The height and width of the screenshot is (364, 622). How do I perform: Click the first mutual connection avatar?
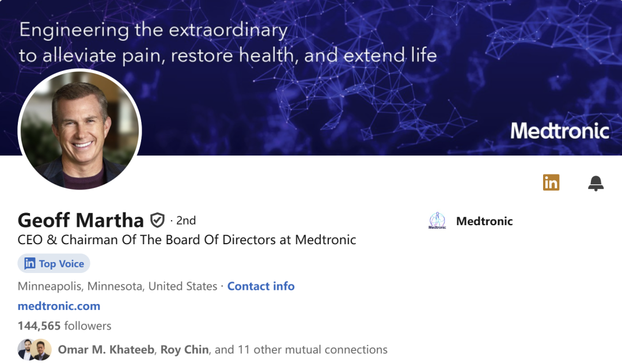pyautogui.click(x=26, y=350)
